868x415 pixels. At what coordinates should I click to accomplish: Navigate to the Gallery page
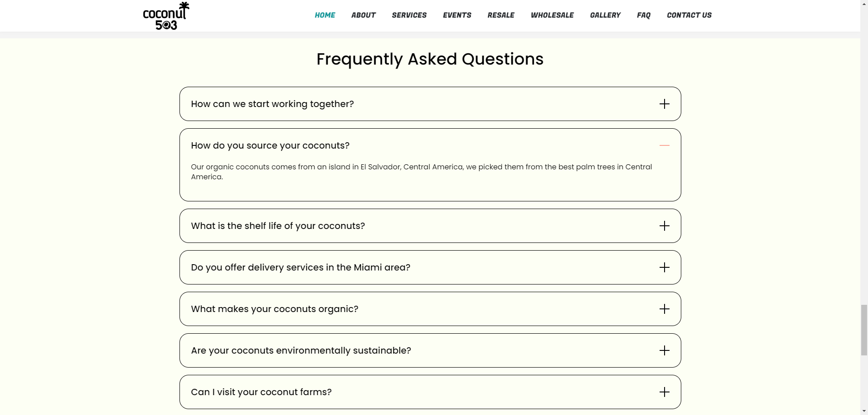[x=605, y=15]
